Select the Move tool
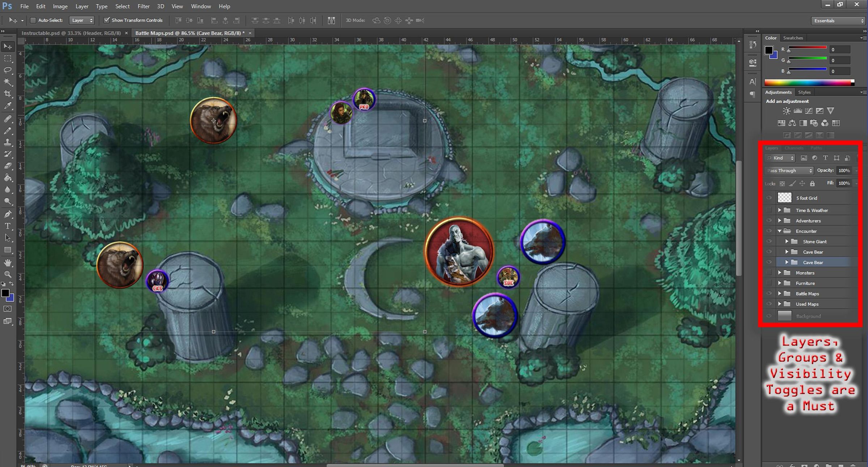 click(8, 46)
